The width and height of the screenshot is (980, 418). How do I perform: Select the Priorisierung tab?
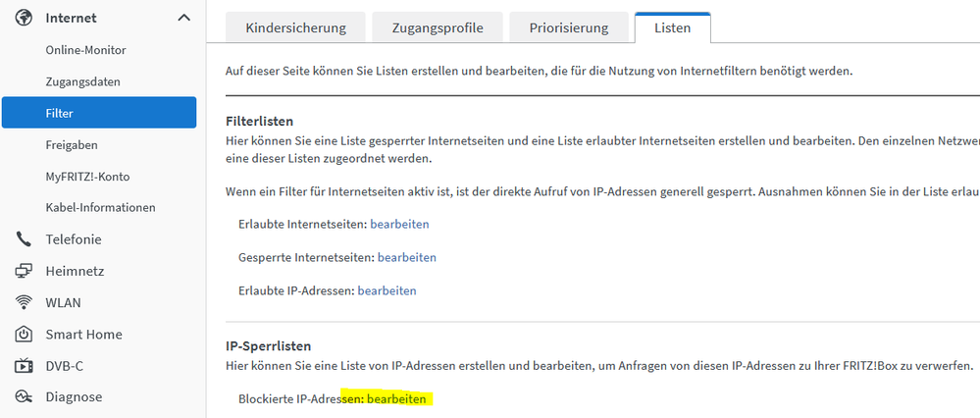tap(569, 28)
